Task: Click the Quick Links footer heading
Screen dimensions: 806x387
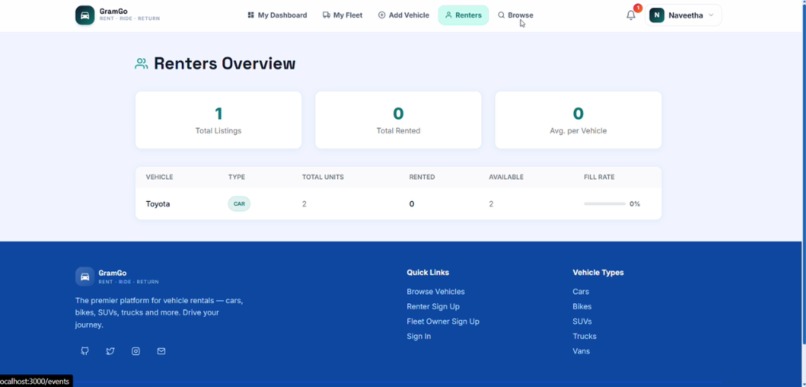Action: [x=428, y=272]
